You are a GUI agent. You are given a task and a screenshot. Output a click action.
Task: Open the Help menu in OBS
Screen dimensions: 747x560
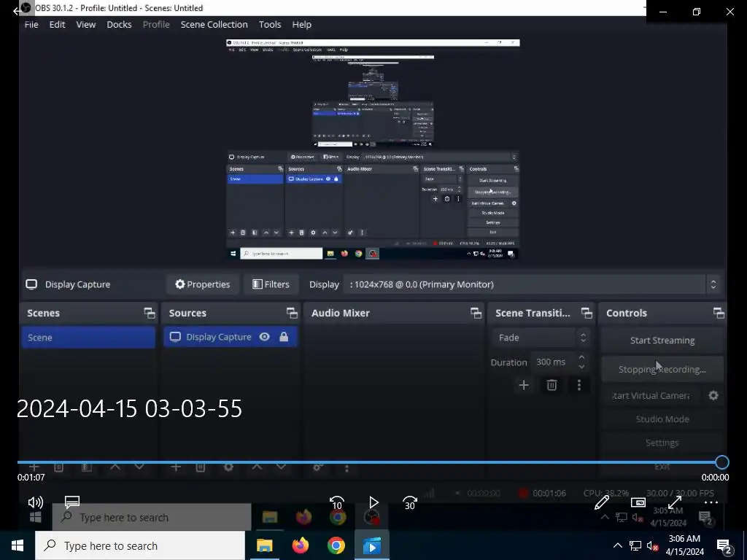point(301,24)
